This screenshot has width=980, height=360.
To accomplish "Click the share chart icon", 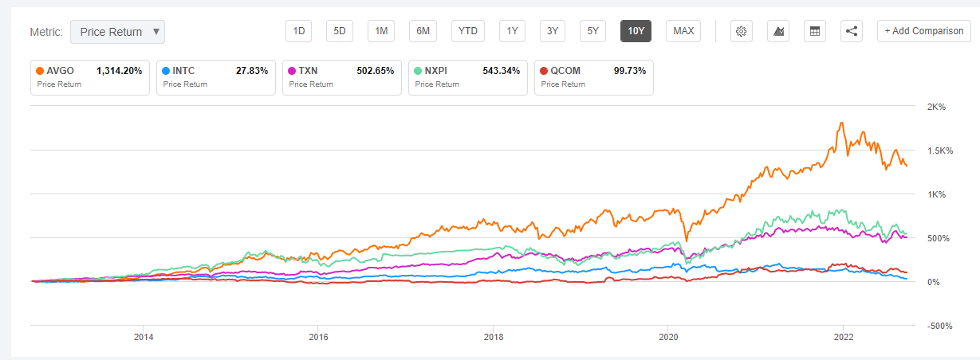I will pos(851,31).
